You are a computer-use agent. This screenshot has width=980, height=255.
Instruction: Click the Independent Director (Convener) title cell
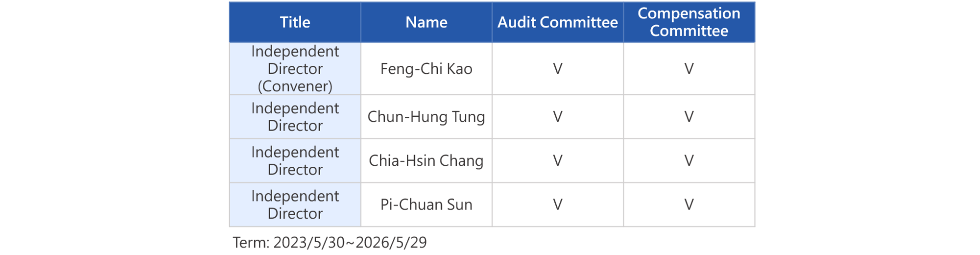click(x=295, y=69)
